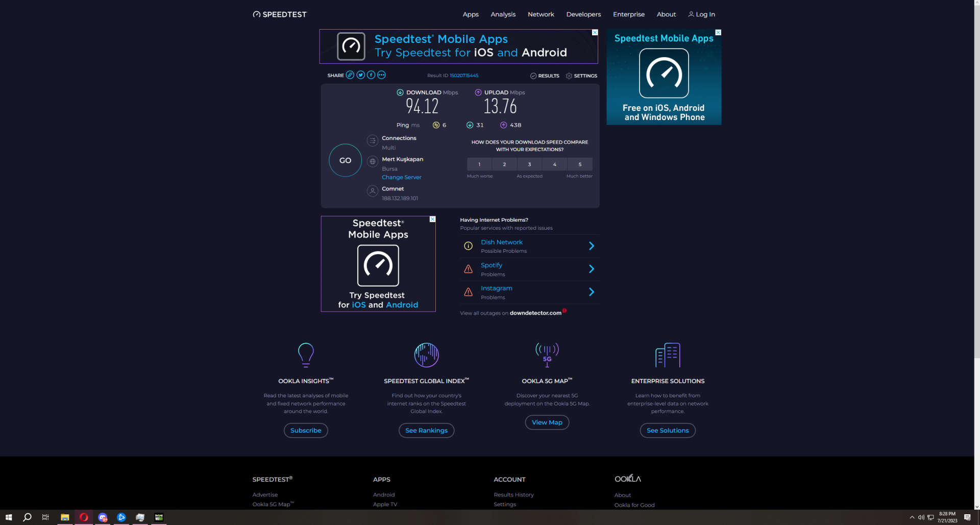Viewport: 980px width, 525px height.
Task: Click the upload latency icon next to 438
Action: point(503,125)
